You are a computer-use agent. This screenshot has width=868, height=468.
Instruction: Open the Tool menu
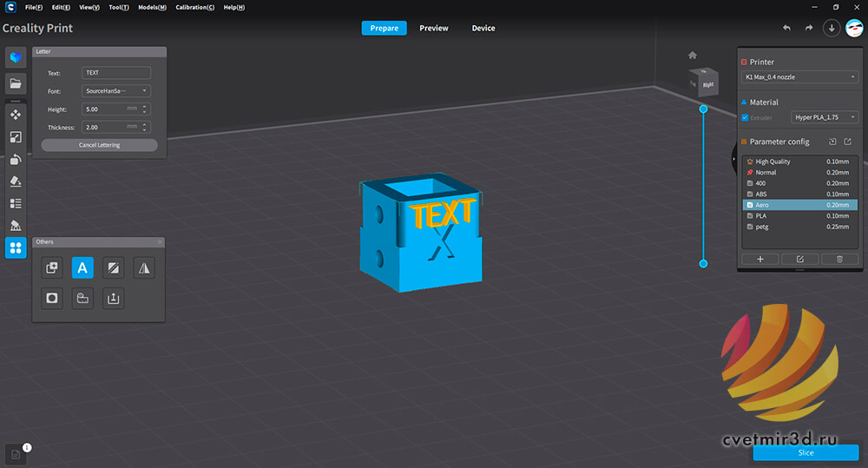(118, 7)
